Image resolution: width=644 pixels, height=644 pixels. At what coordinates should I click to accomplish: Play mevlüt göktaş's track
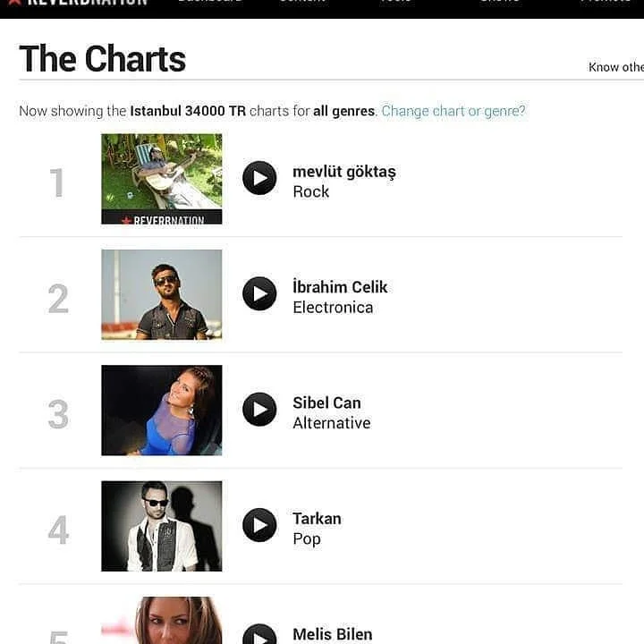coord(259,178)
